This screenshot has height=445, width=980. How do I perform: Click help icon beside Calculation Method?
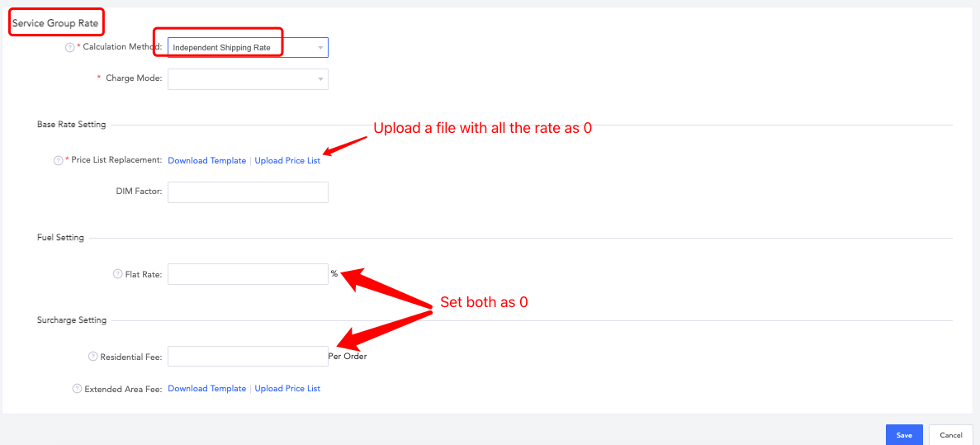pos(70,48)
